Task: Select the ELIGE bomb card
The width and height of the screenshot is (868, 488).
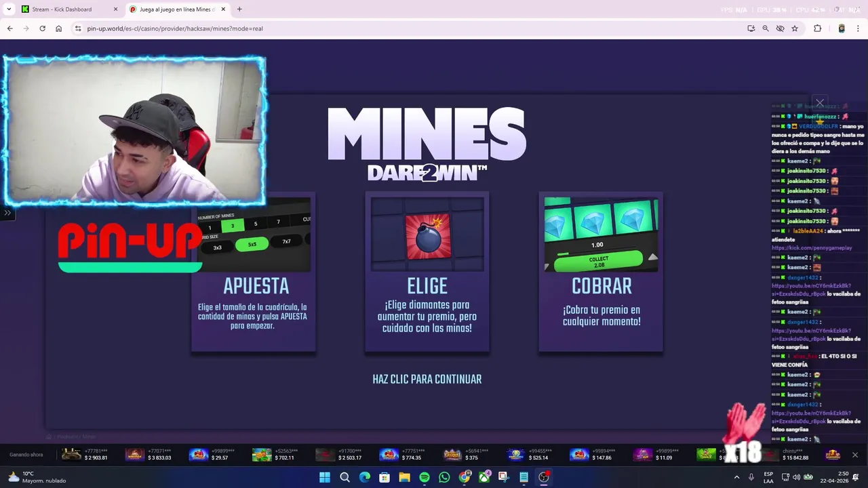Action: point(427,272)
